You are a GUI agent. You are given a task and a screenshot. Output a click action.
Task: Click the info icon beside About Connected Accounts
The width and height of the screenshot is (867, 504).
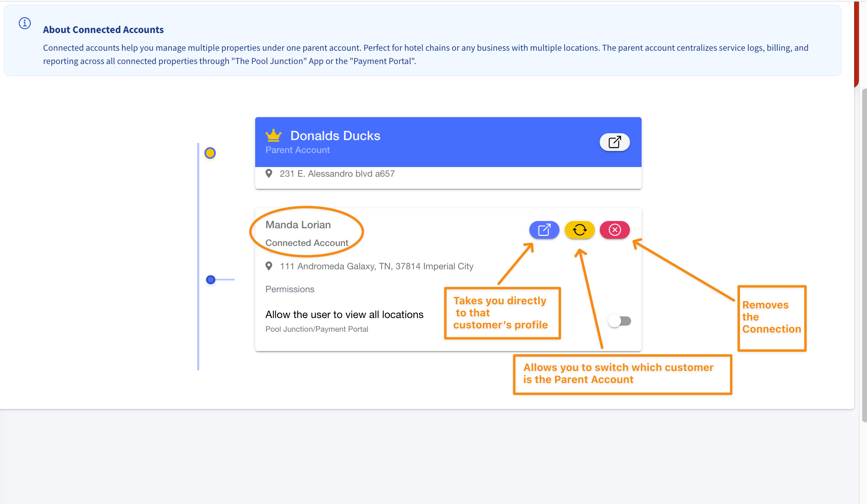coord(25,23)
